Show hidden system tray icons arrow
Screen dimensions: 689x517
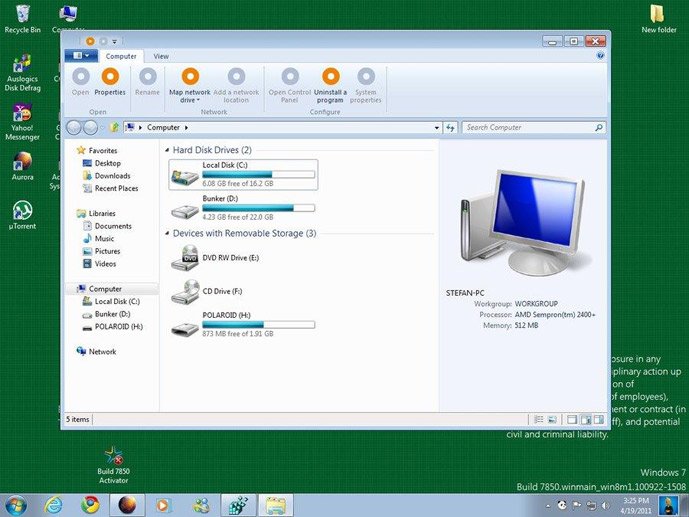click(x=548, y=506)
